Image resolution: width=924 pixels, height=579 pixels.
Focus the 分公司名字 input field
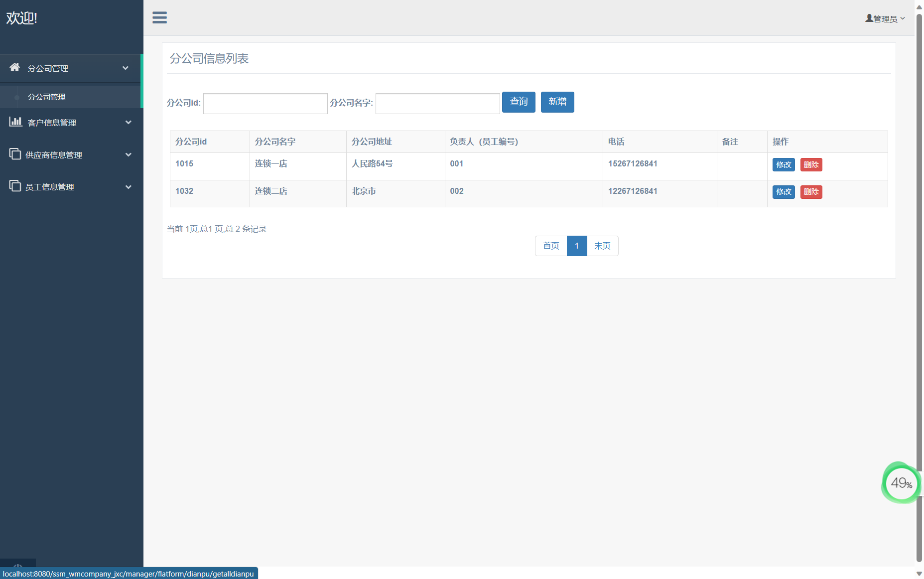[x=437, y=104]
